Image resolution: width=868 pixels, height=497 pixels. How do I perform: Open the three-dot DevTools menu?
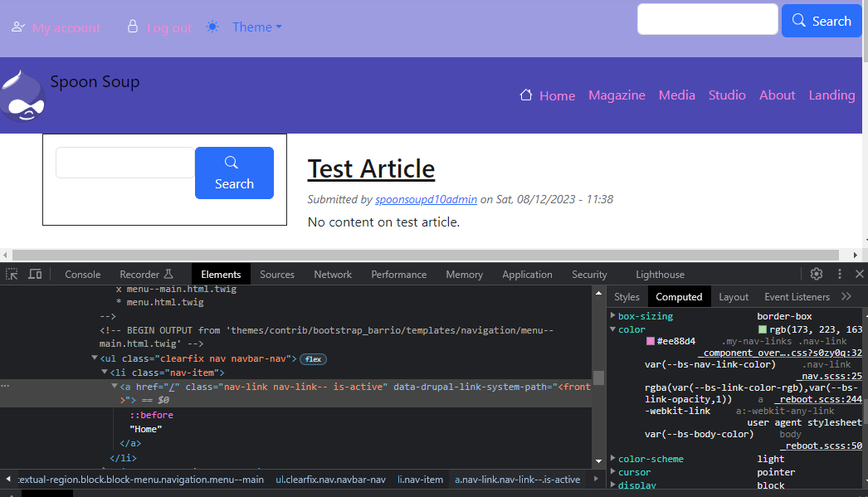click(x=839, y=274)
